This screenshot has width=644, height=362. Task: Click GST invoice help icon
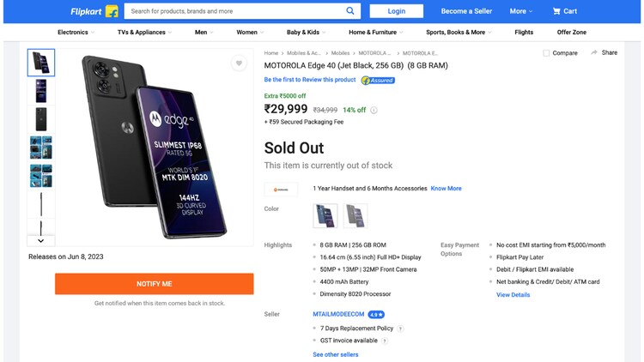(385, 341)
